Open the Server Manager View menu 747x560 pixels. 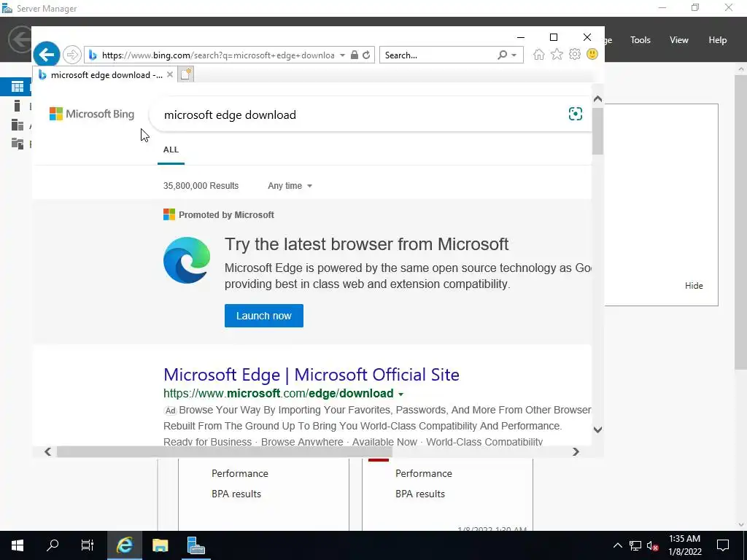(x=678, y=40)
